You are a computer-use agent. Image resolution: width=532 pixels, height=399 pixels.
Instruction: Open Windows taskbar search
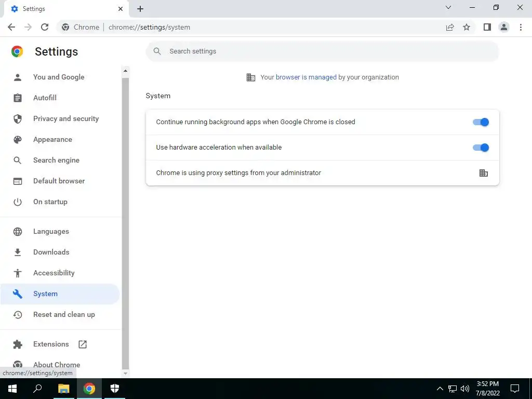[37, 389]
